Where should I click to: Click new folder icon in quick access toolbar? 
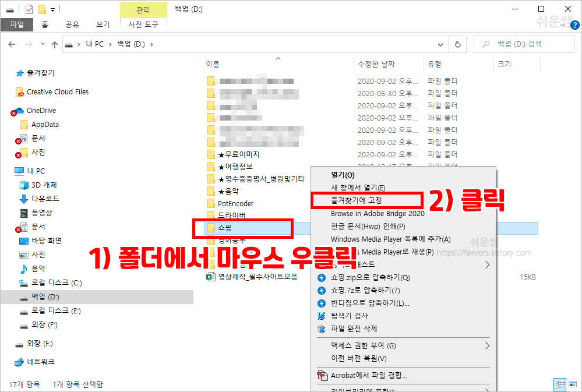(x=43, y=9)
